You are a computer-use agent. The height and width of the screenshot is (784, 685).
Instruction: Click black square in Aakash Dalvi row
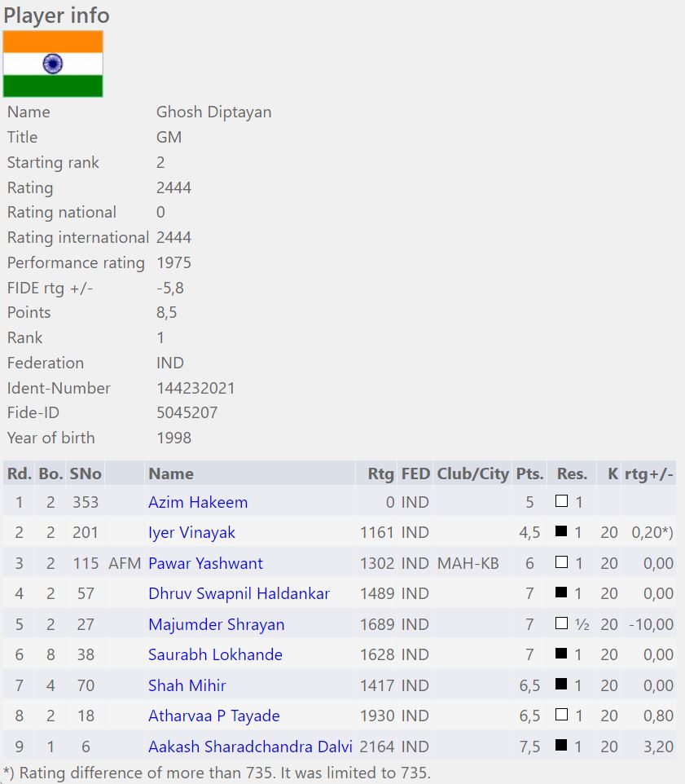point(561,747)
